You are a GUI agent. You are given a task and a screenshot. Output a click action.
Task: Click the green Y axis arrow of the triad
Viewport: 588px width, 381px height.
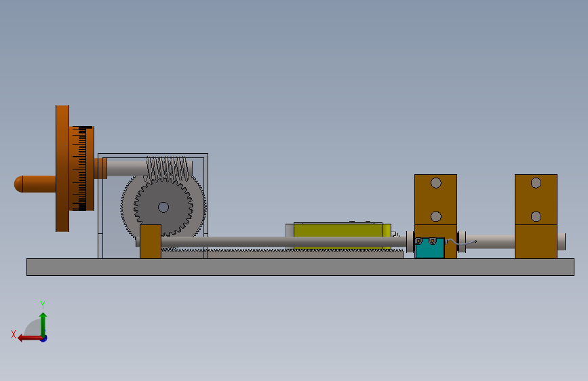43,325
